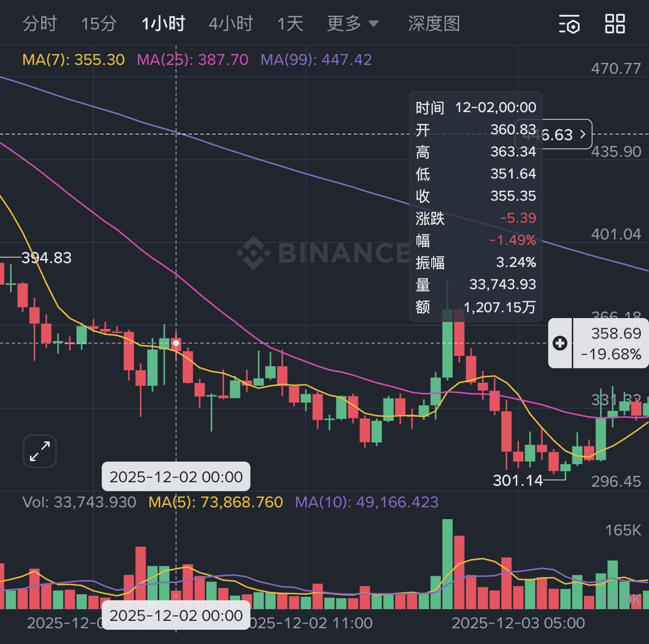Click the 301.14 low price marker
Image resolution: width=649 pixels, height=644 pixels.
tap(518, 480)
